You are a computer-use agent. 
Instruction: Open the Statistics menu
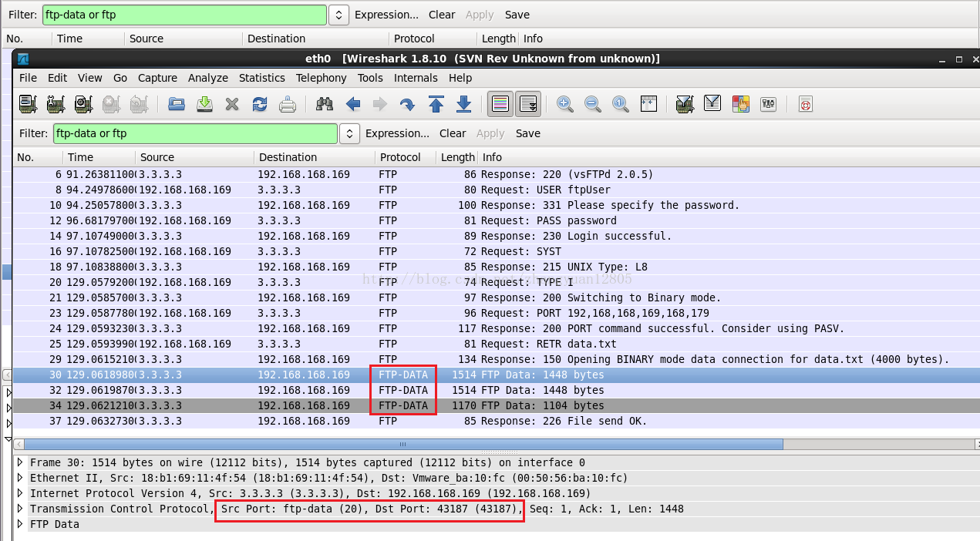tap(262, 78)
